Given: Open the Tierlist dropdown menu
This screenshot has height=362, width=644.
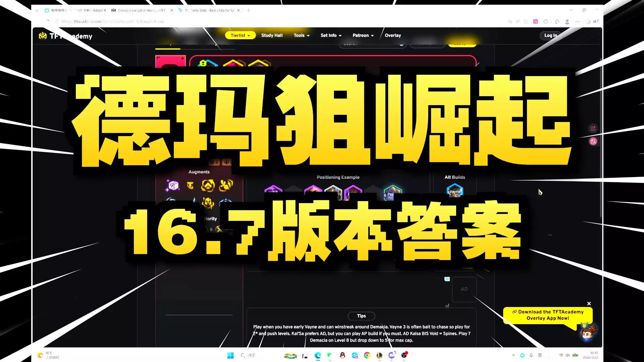Looking at the screenshot, I should pyautogui.click(x=240, y=35).
